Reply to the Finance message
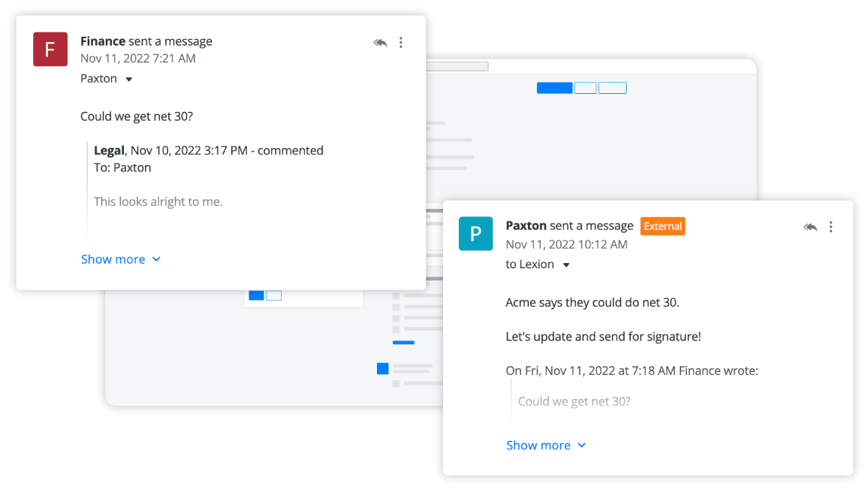The image size is (868, 490). tap(380, 43)
